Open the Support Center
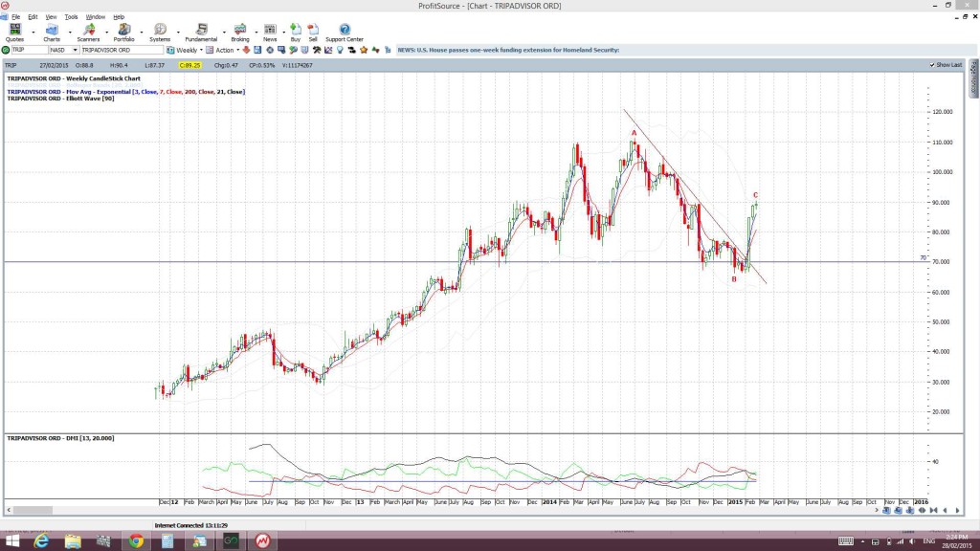Image resolution: width=980 pixels, height=551 pixels. [345, 33]
